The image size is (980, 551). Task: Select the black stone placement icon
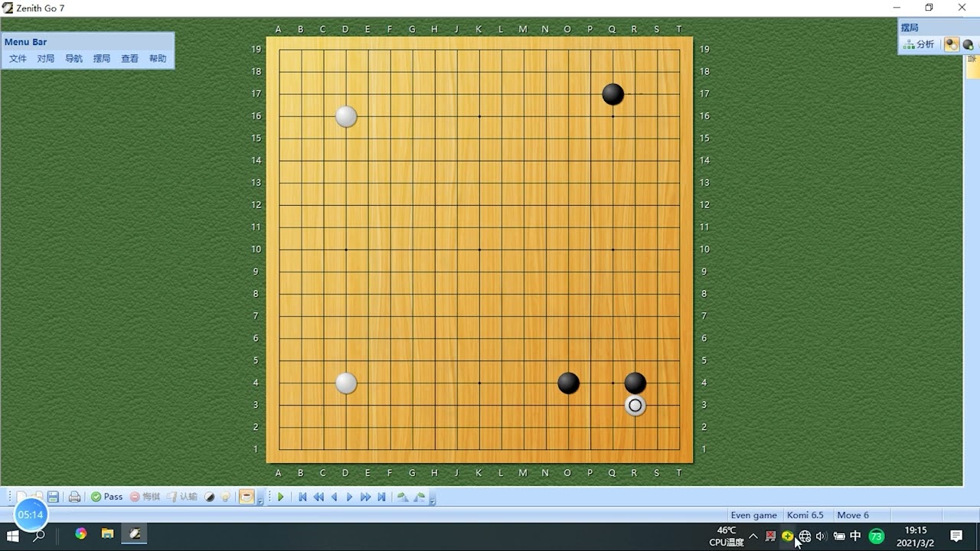click(x=968, y=44)
